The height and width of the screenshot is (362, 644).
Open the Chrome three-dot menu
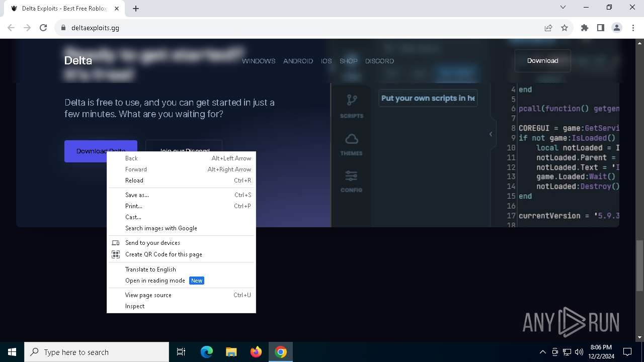[x=633, y=28]
